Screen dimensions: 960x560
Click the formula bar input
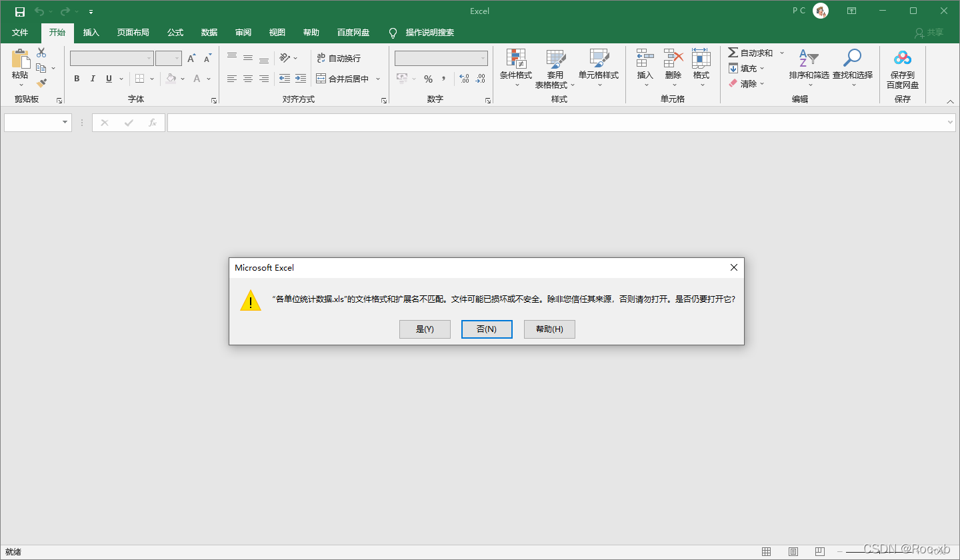(x=563, y=123)
